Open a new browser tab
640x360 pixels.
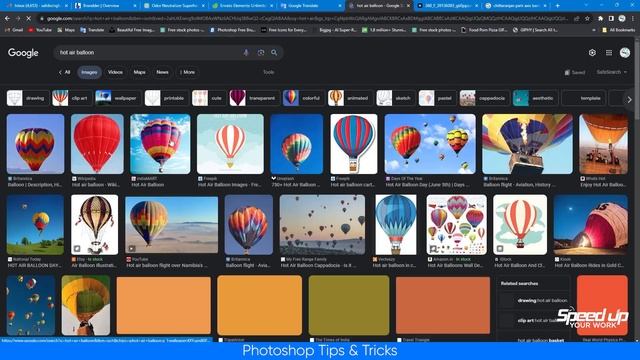(x=558, y=6)
